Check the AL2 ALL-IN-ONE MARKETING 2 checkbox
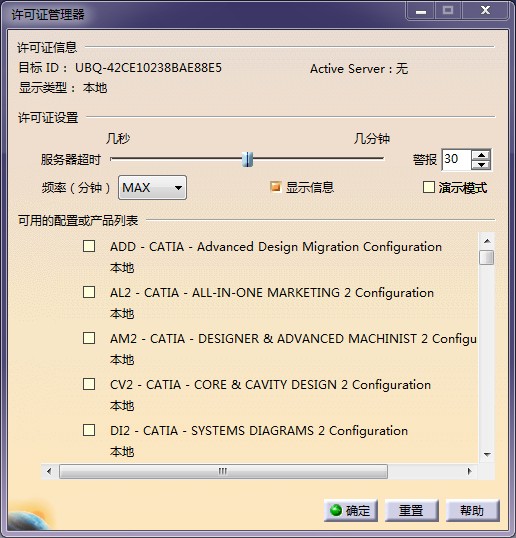The width and height of the screenshot is (516, 538). pos(89,292)
